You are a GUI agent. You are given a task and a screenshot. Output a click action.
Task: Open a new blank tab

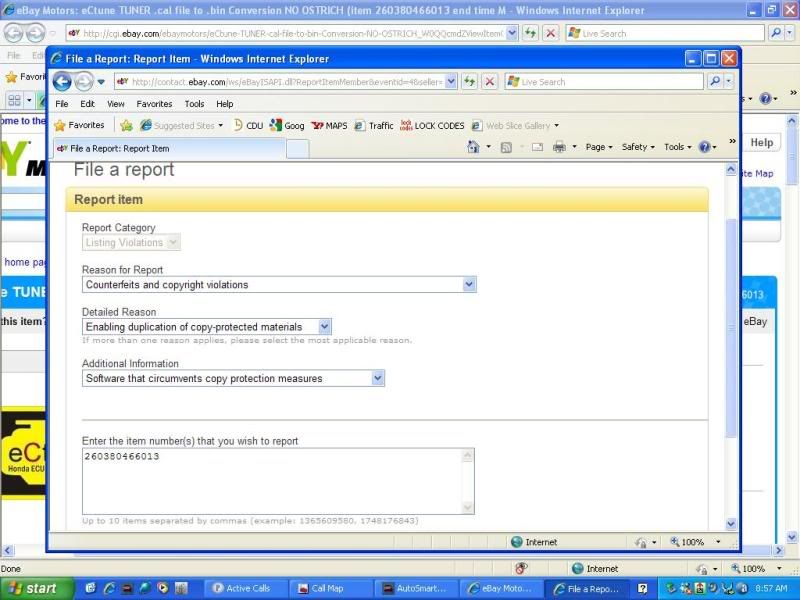(x=297, y=149)
